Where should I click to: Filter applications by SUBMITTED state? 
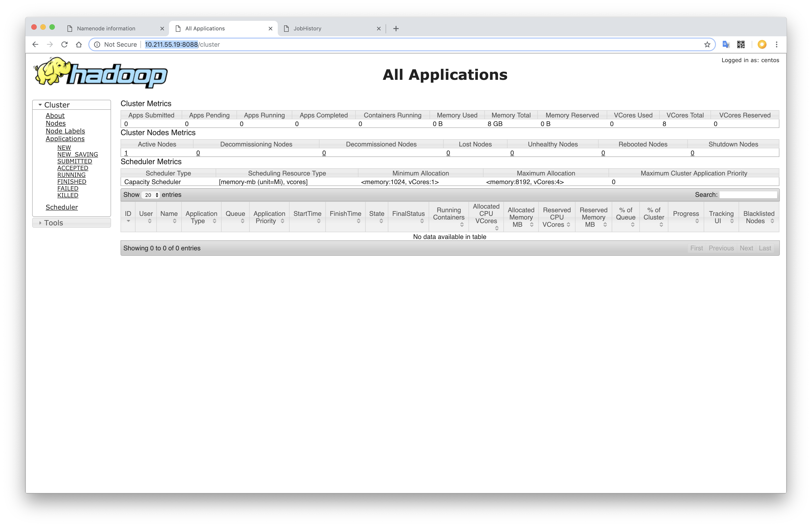(x=74, y=161)
